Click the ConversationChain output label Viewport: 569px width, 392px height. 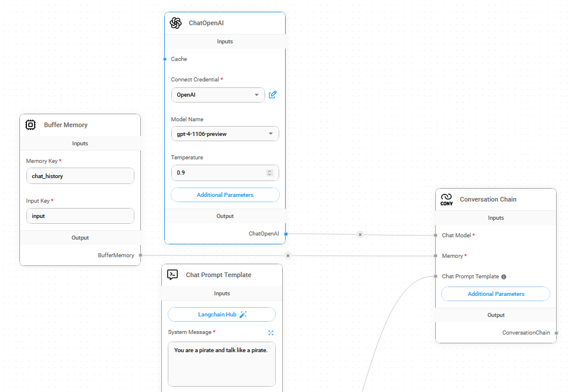coord(526,333)
